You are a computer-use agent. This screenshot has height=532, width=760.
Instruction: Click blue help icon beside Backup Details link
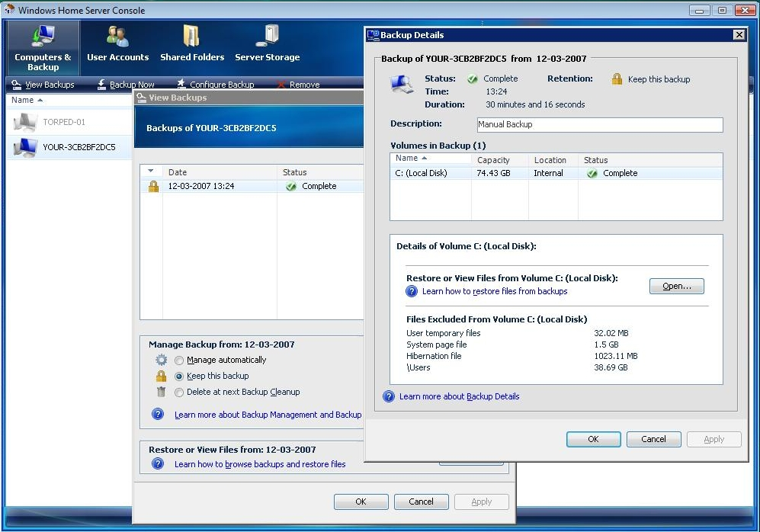(389, 396)
